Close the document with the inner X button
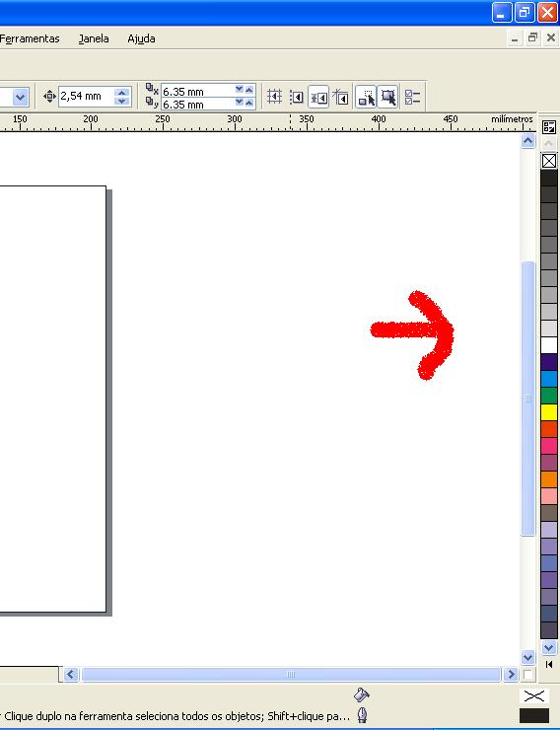560x730 pixels. [551, 38]
